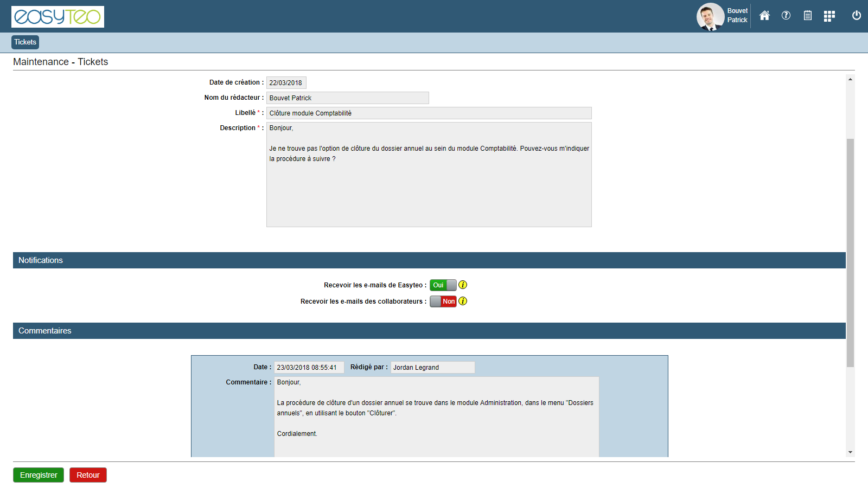The height and width of the screenshot is (488, 868).
Task: Click the Easyteo logo
Action: pos(58,17)
